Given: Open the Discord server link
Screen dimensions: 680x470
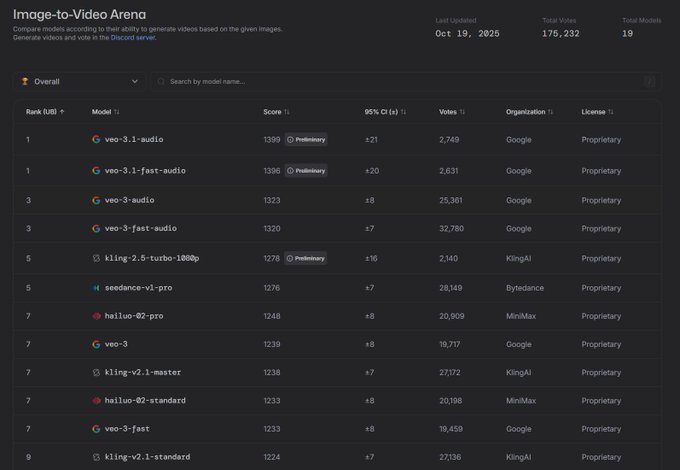Looking at the screenshot, I should 133,38.
